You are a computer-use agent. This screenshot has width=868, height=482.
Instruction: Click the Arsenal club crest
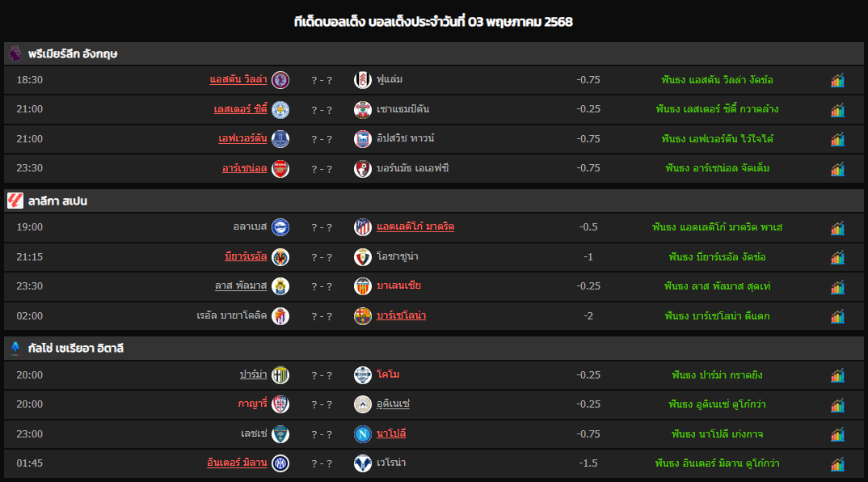point(280,168)
